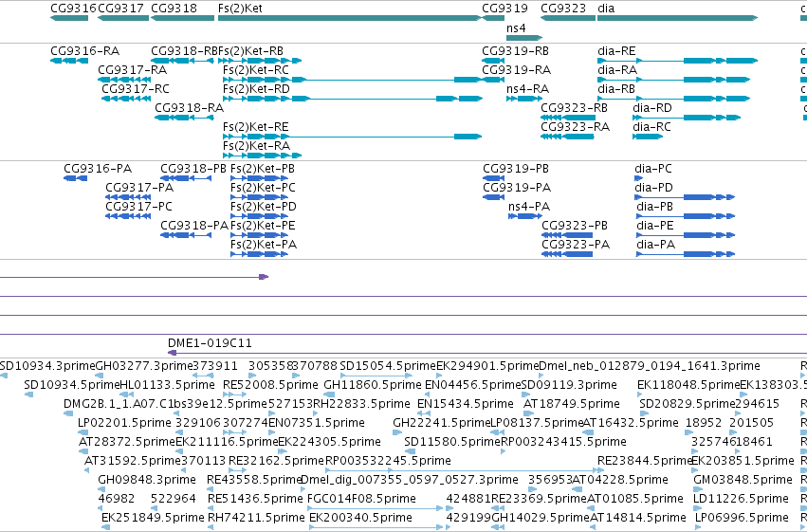This screenshot has width=807, height=532.
Task: Select the CG9323-PB protein label
Action: click(575, 226)
